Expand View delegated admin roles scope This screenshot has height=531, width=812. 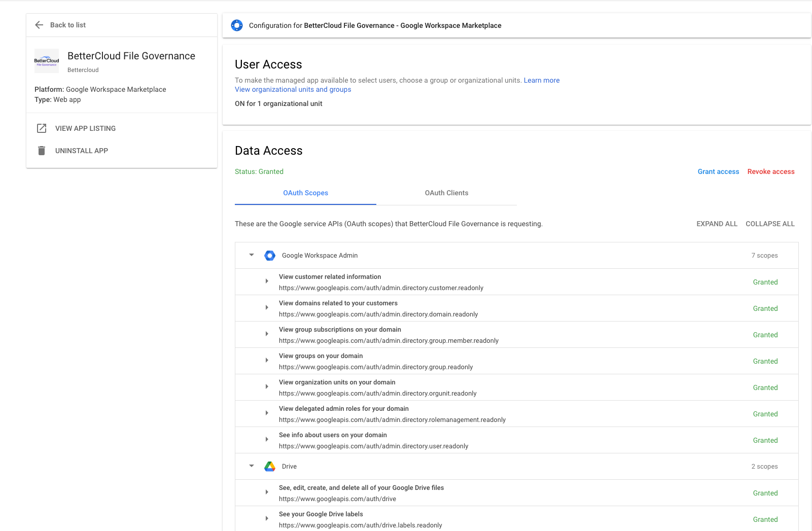(x=267, y=413)
